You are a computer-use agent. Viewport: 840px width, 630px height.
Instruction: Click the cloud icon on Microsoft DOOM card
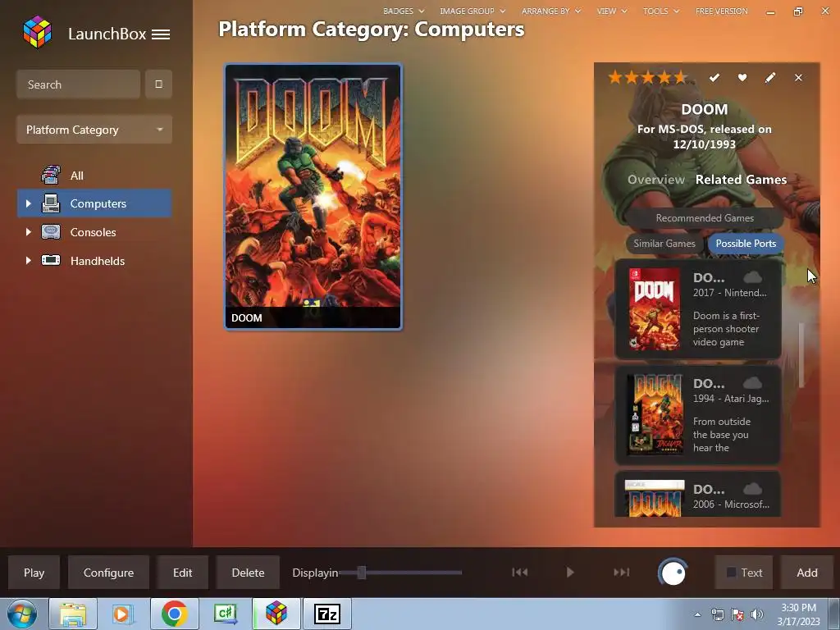[753, 489]
